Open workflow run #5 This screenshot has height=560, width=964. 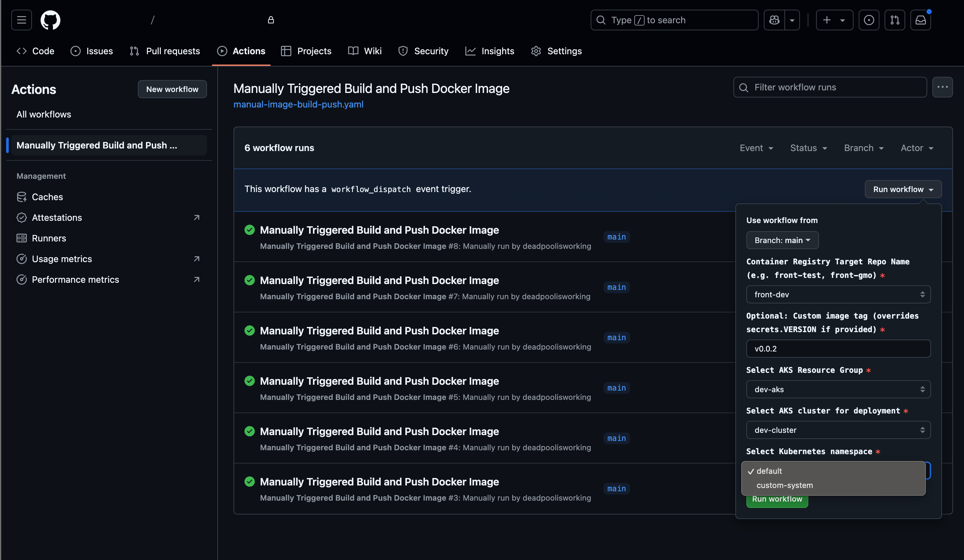click(x=379, y=381)
